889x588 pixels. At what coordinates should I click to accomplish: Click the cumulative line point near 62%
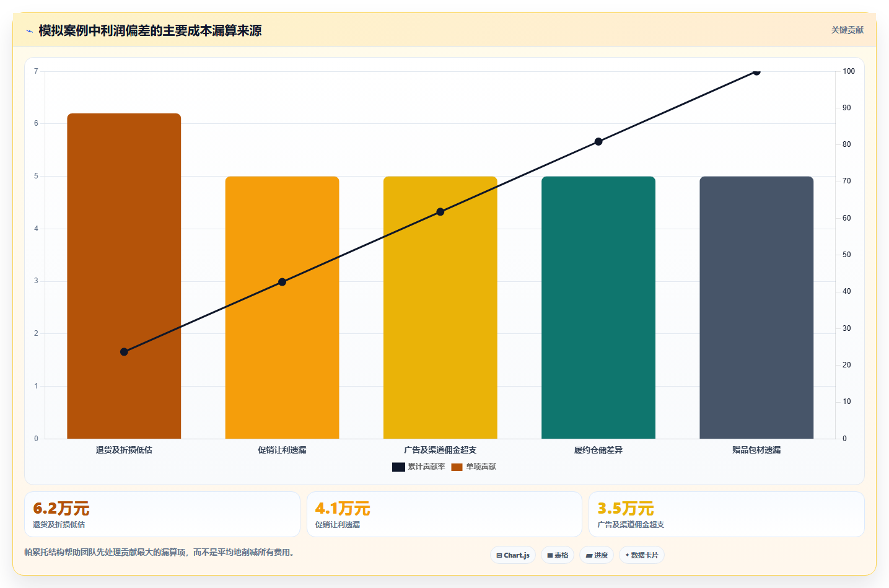(440, 212)
